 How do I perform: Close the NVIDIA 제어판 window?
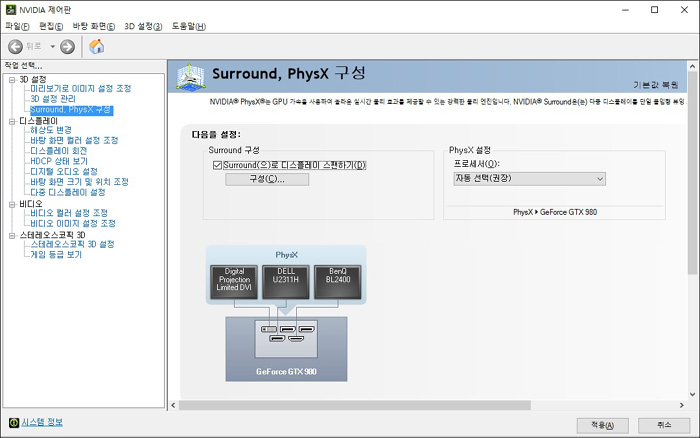pos(684,10)
